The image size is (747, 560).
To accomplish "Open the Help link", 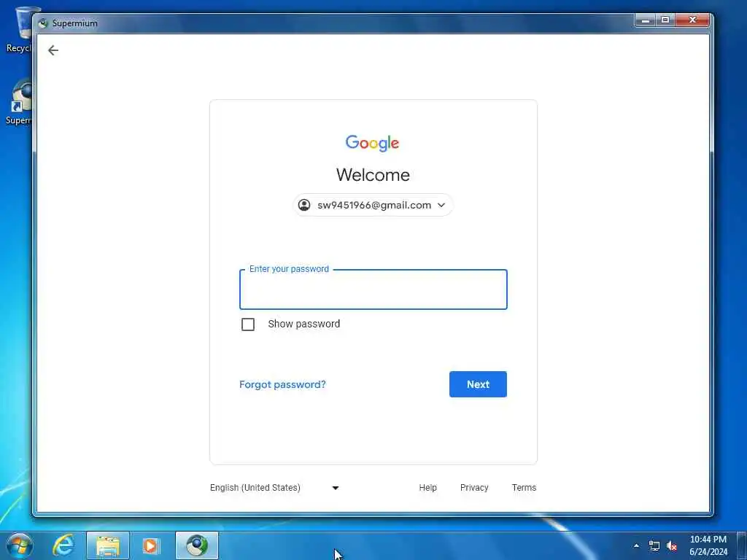I will pos(427,488).
